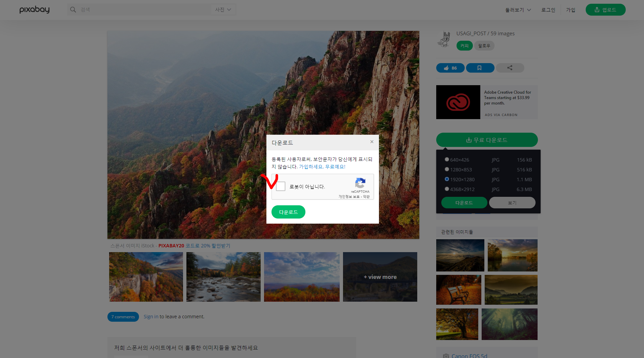
Task: Open related park bench autumn thumbnail
Action: click(459, 289)
